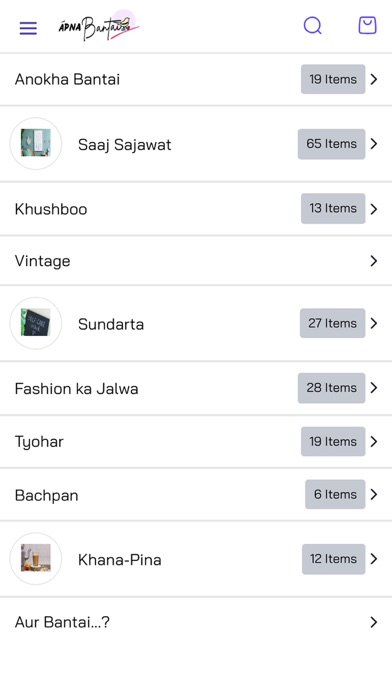Open the Khushboo category label
The height and width of the screenshot is (696, 392).
(x=51, y=209)
